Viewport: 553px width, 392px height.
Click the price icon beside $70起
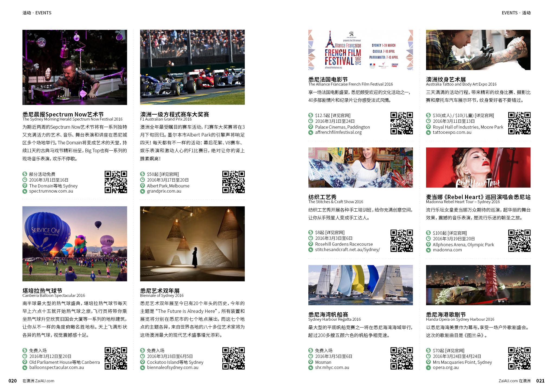click(x=428, y=350)
